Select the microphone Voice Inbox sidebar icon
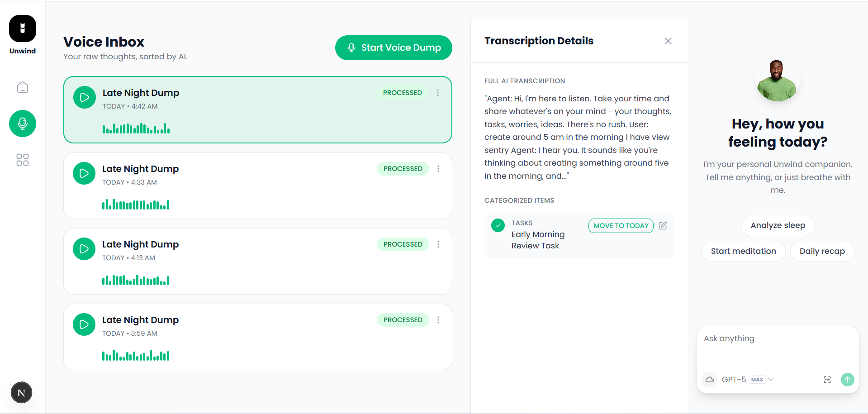 [x=23, y=124]
